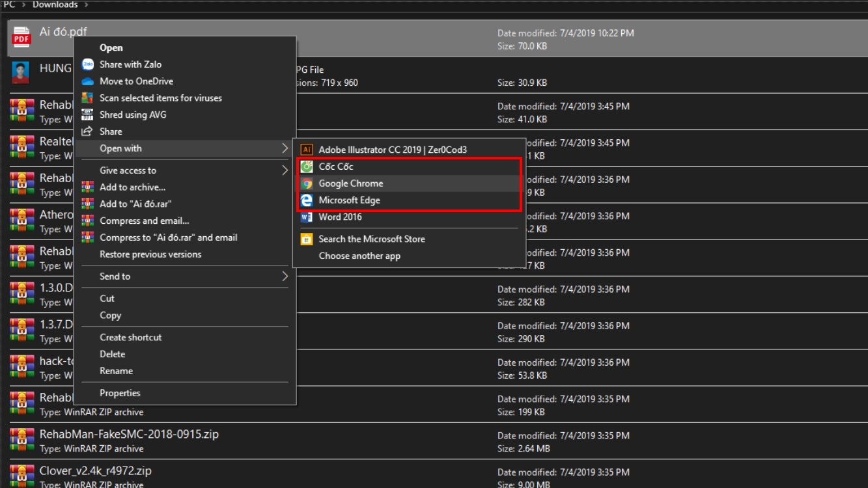Select Delete from the context menu

185,355
